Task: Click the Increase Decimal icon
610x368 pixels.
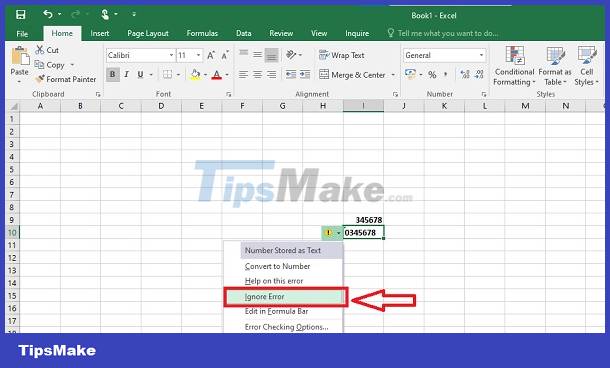Action: (465, 74)
